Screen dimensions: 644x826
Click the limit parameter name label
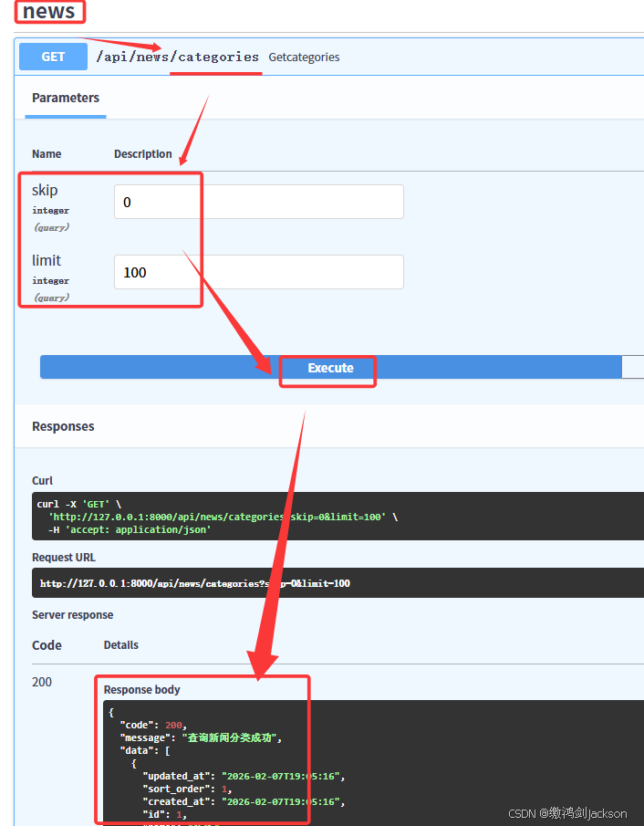(x=47, y=260)
